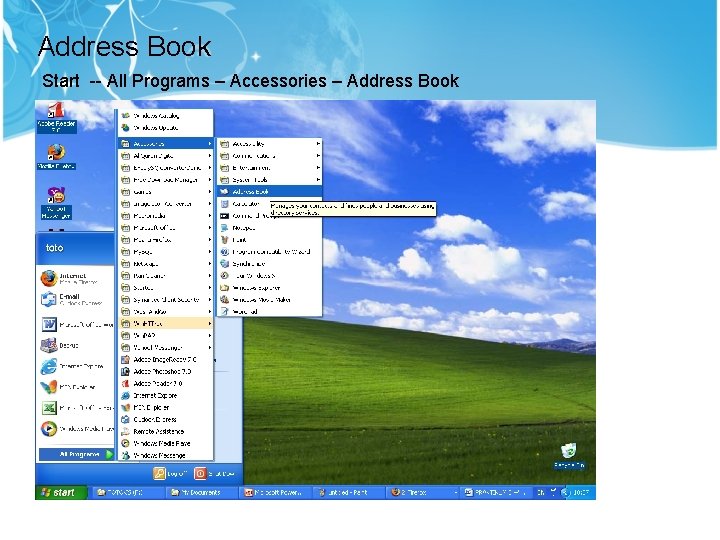Expand the Yahoo! Messenger folder submenu
This screenshot has width=720, height=540.
coord(165,348)
